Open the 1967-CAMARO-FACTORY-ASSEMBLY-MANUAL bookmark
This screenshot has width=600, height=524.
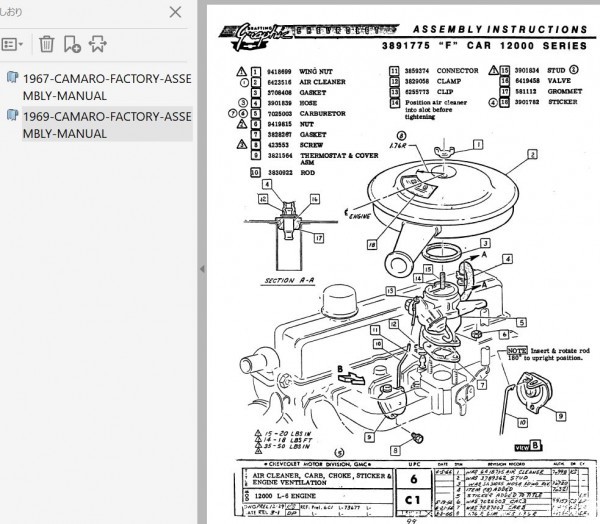pyautogui.click(x=107, y=87)
